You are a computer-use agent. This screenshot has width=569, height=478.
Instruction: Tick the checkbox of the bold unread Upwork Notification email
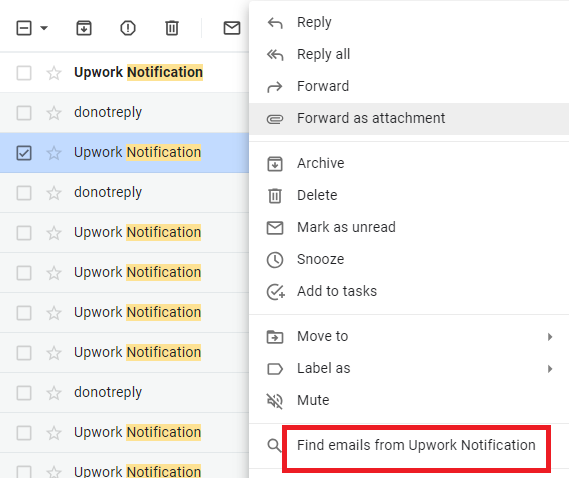(x=24, y=73)
